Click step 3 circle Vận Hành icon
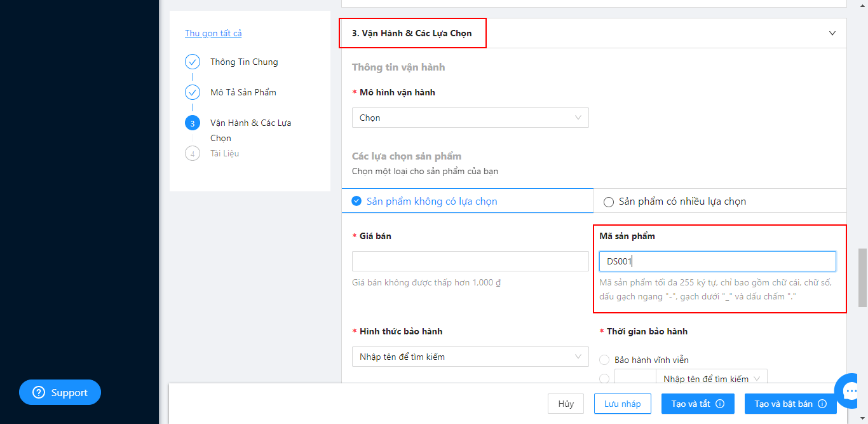 (193, 123)
